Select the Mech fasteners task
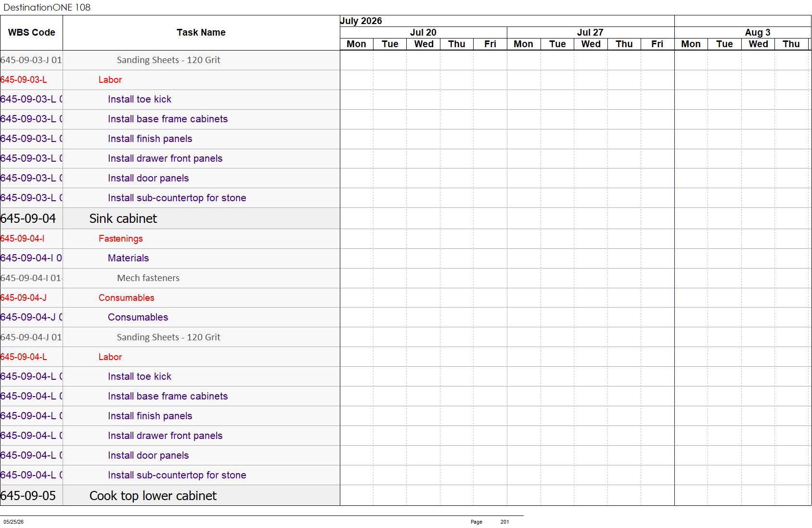The width and height of the screenshot is (812, 528). [x=148, y=278]
